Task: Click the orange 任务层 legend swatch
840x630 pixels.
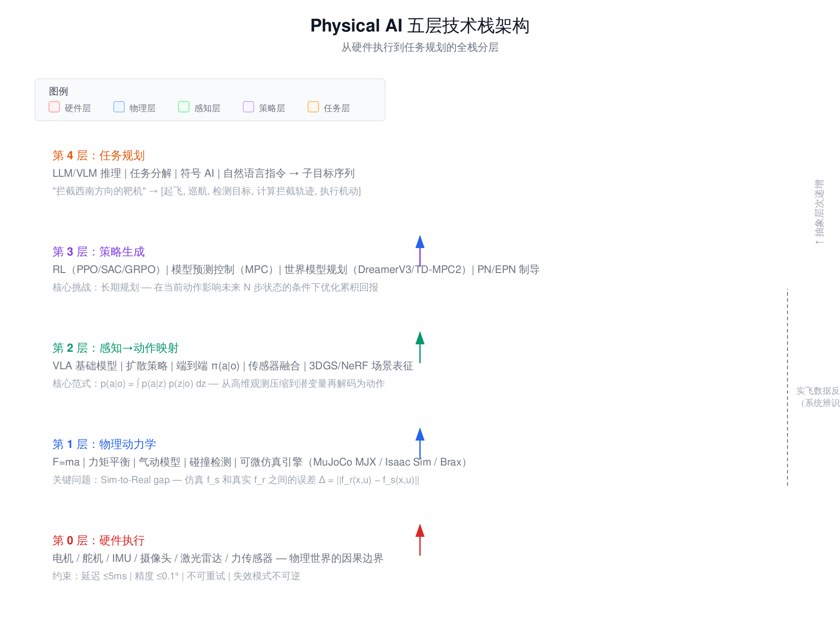Action: coord(313,107)
